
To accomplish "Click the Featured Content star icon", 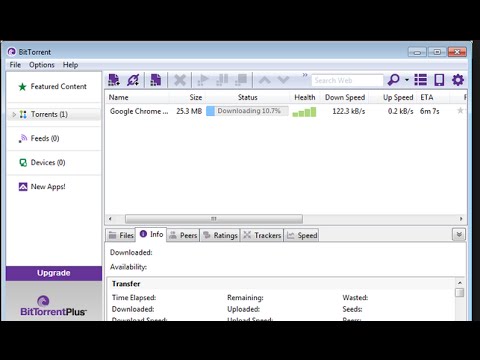I will (22, 87).
